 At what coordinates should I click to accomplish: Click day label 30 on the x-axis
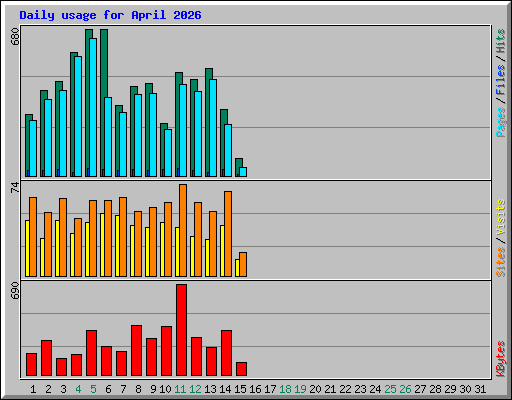point(465,389)
